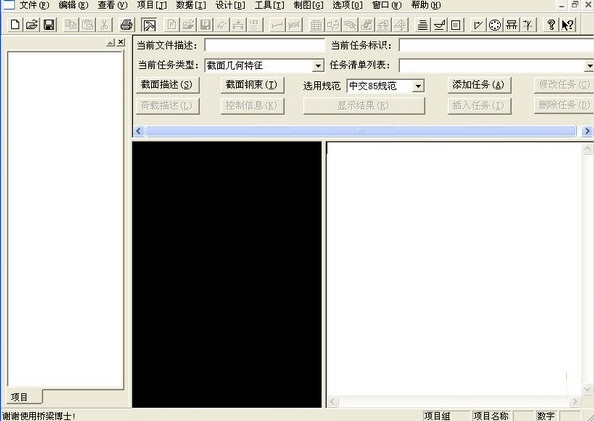Image resolution: width=594 pixels, height=421 pixels.
Task: Open the 窗口(W) menu
Action: pyautogui.click(x=386, y=5)
